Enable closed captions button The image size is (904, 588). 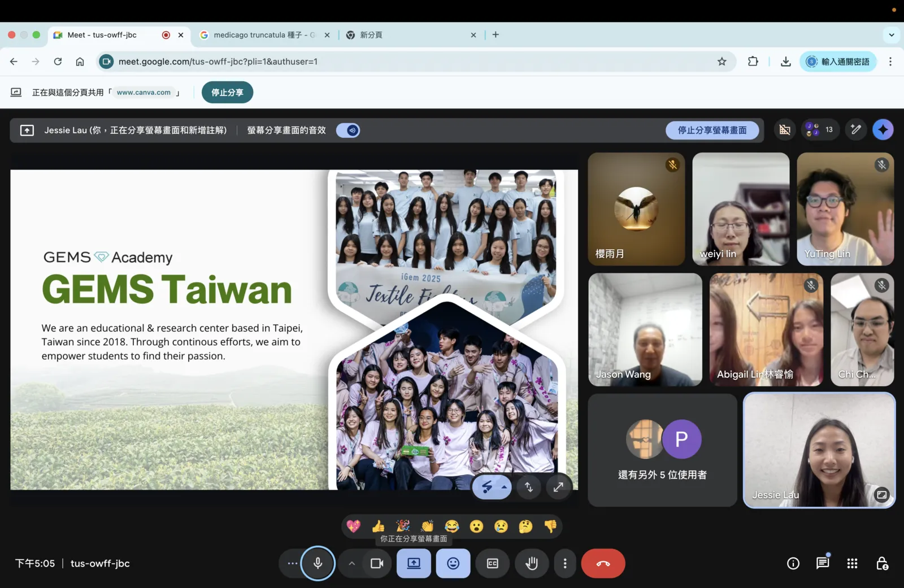point(492,563)
